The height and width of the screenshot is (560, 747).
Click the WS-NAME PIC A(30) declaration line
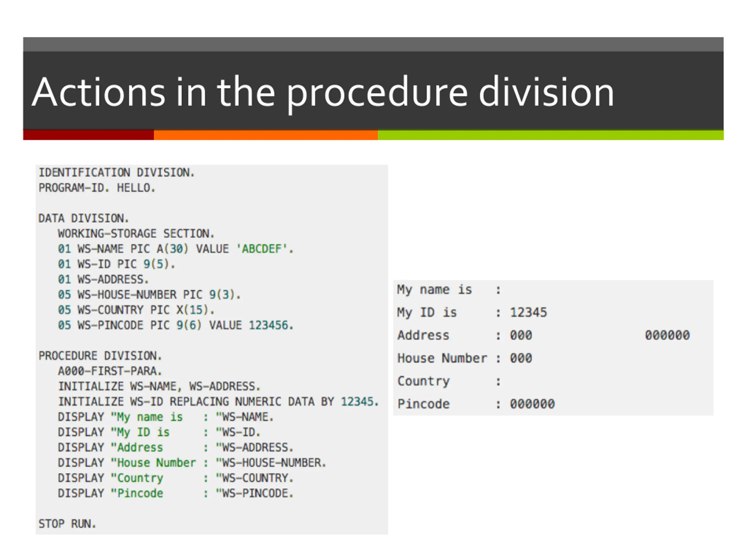coord(176,249)
